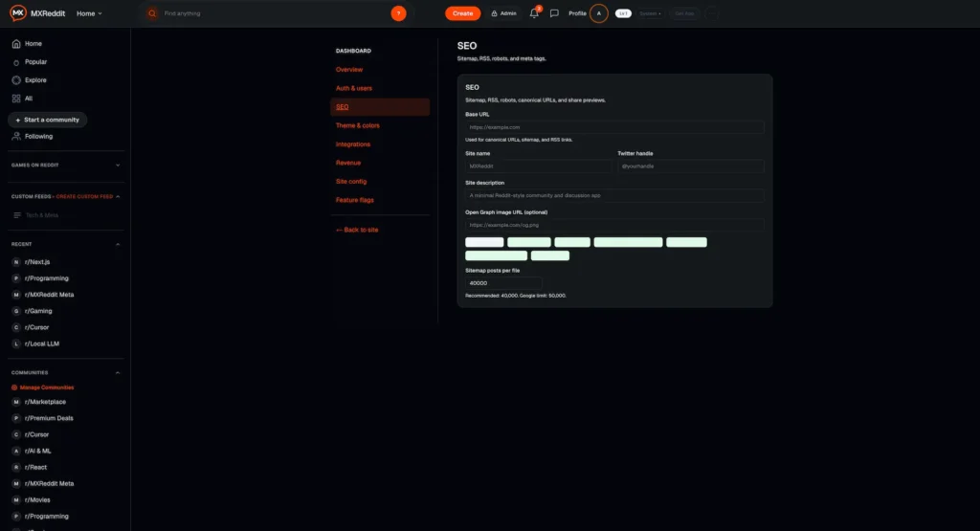Viewport: 980px width, 531px height.
Task: Follow the Back to site link
Action: 357,230
